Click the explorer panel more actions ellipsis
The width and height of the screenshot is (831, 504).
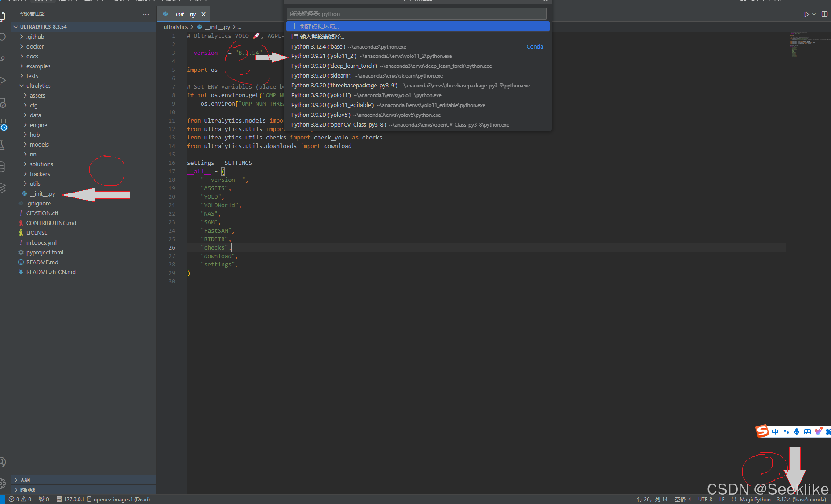[x=146, y=14]
